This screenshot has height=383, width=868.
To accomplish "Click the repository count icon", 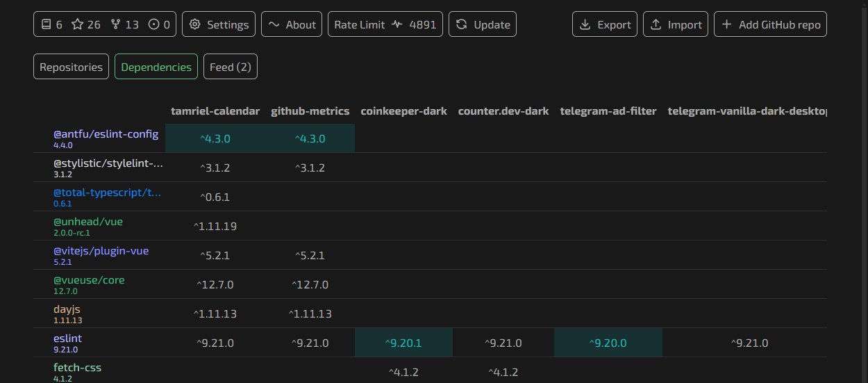I will (x=47, y=24).
